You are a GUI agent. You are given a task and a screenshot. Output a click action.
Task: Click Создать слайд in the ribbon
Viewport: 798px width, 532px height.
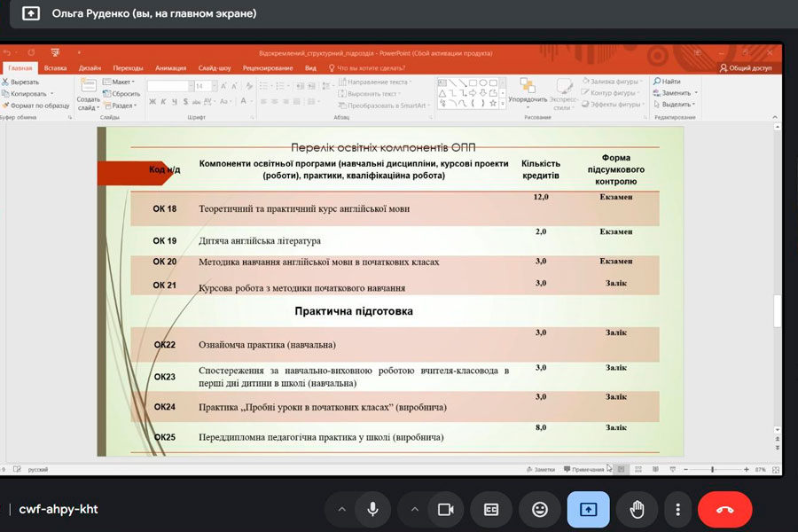[x=88, y=92]
